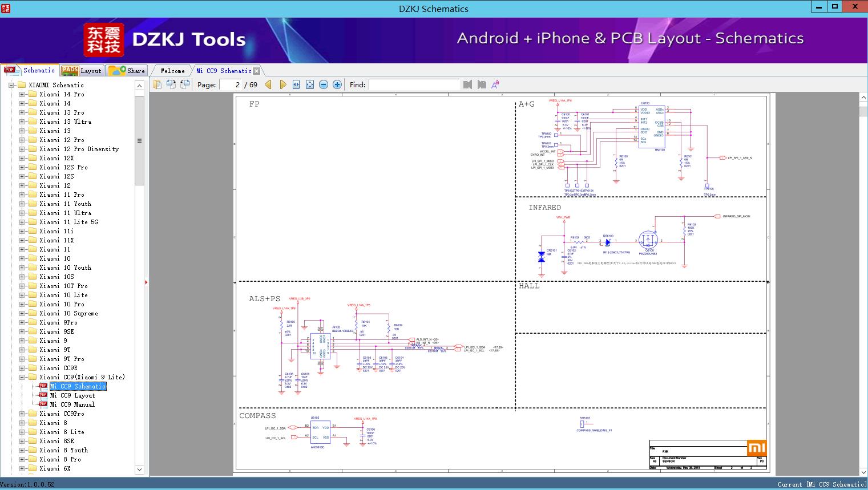The height and width of the screenshot is (490, 868).
Task: Click the DZKJ app icon in title bar
Action: click(x=6, y=8)
